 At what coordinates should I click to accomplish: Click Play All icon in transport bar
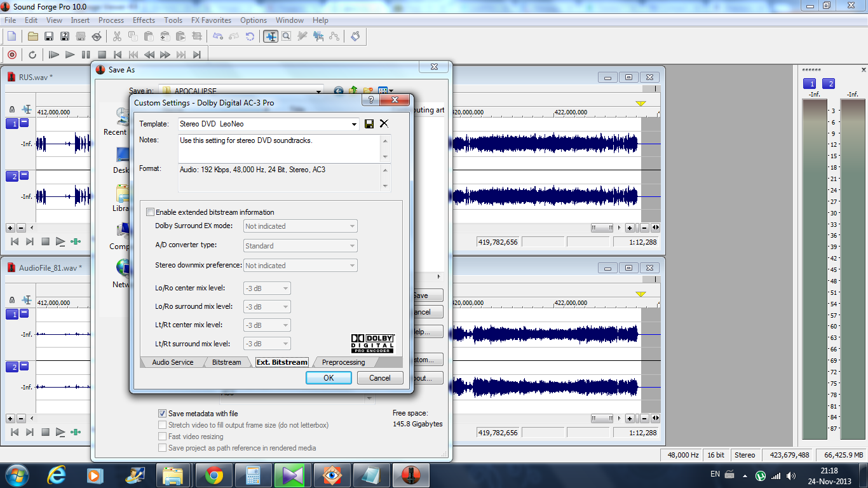(x=54, y=55)
